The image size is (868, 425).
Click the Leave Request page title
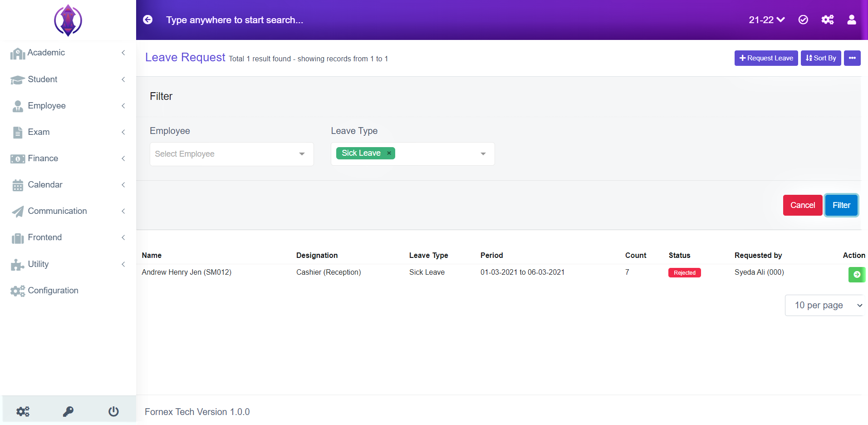pos(185,57)
